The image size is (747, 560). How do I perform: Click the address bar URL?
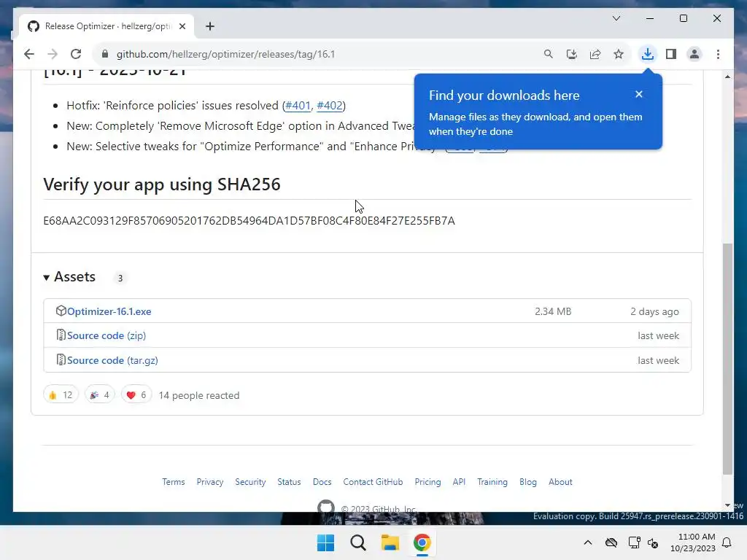pos(225,54)
